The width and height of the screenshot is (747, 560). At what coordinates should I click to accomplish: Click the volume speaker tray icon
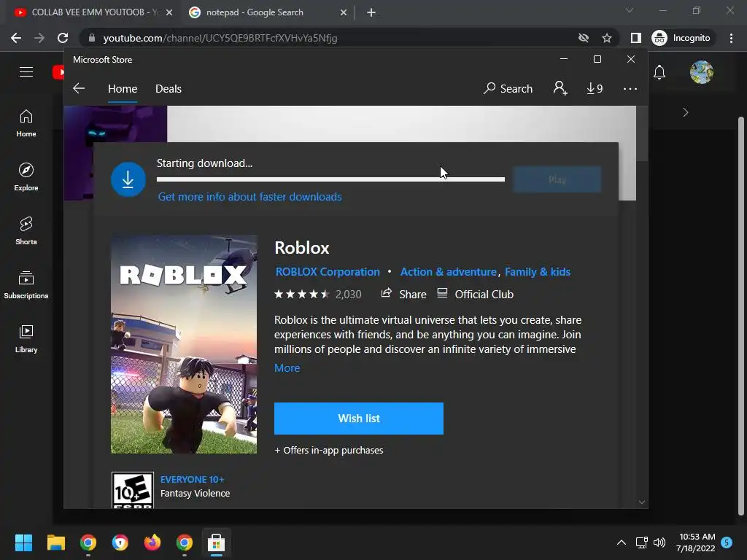click(659, 542)
